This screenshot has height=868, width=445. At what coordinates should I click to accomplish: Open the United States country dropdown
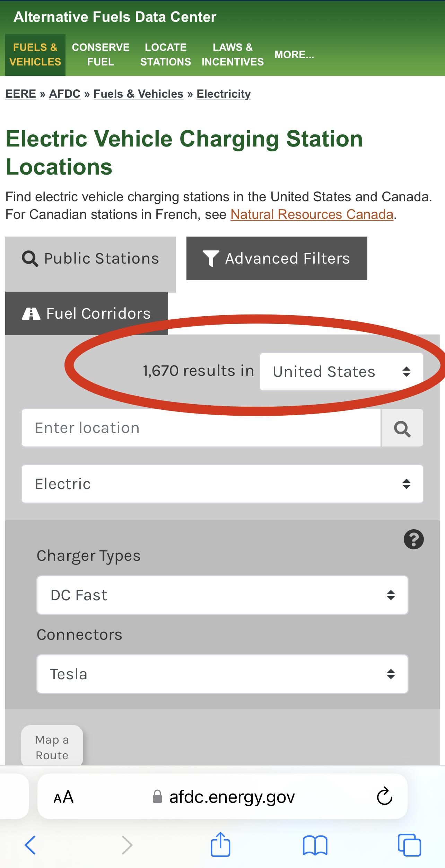[341, 372]
